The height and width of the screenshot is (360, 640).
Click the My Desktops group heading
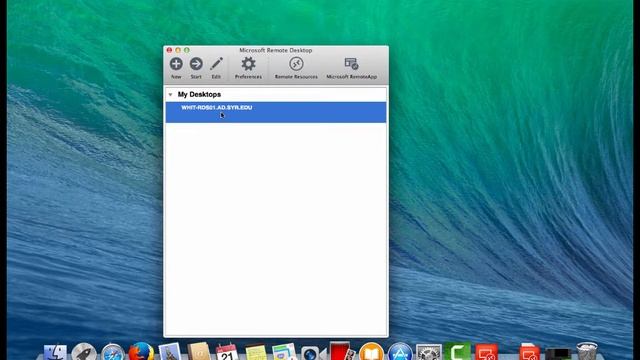tap(199, 94)
